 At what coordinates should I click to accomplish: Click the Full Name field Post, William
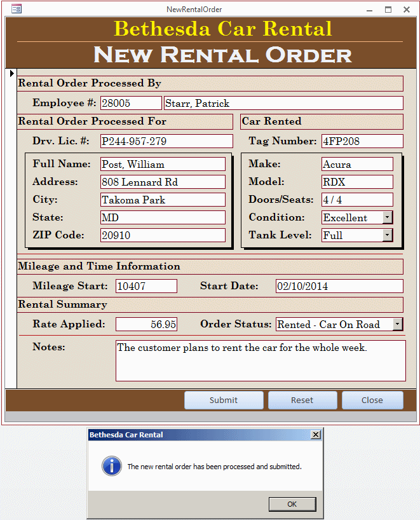(x=163, y=164)
